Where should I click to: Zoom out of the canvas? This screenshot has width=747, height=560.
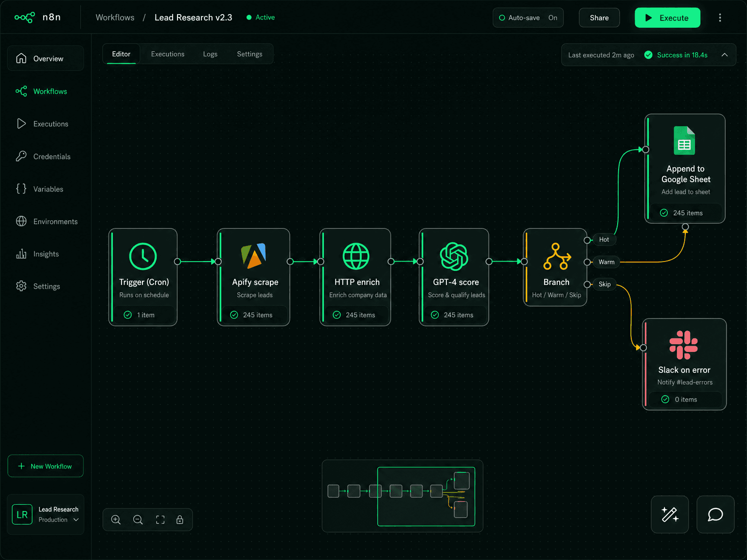click(x=138, y=520)
